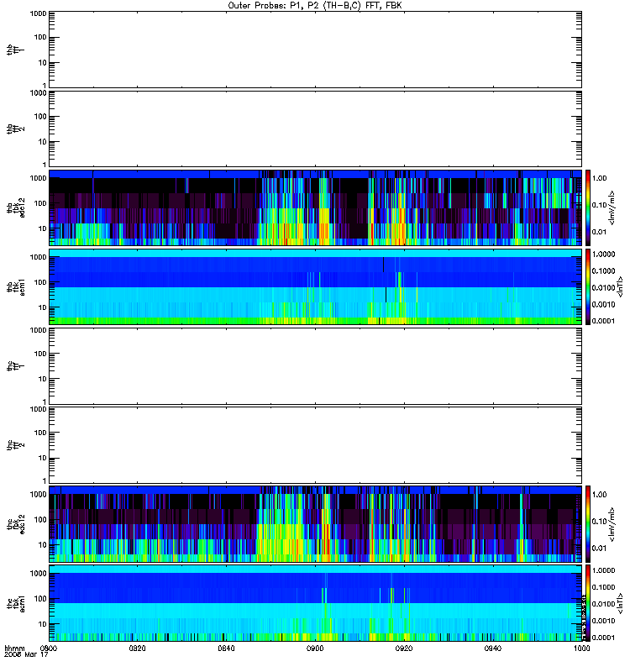Click the '<|mV/m|>' unit label of thb edc12 colorbar
The height and width of the screenshot is (672, 630).
click(x=612, y=207)
